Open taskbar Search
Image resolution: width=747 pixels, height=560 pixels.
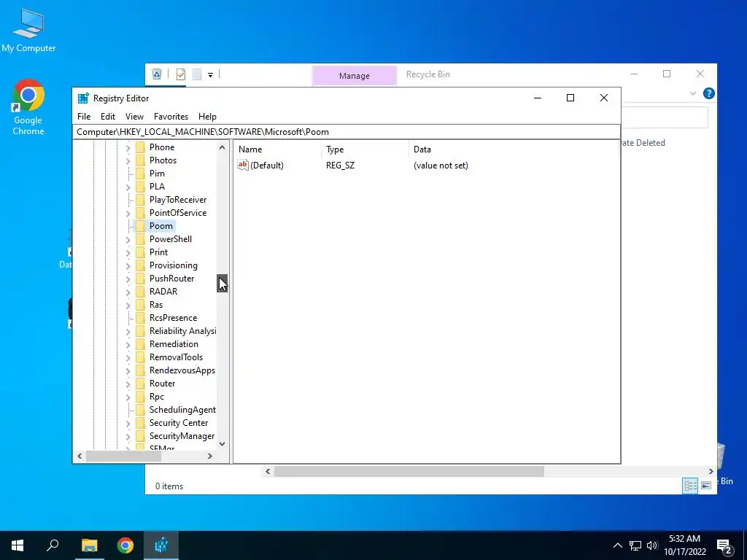[53, 545]
